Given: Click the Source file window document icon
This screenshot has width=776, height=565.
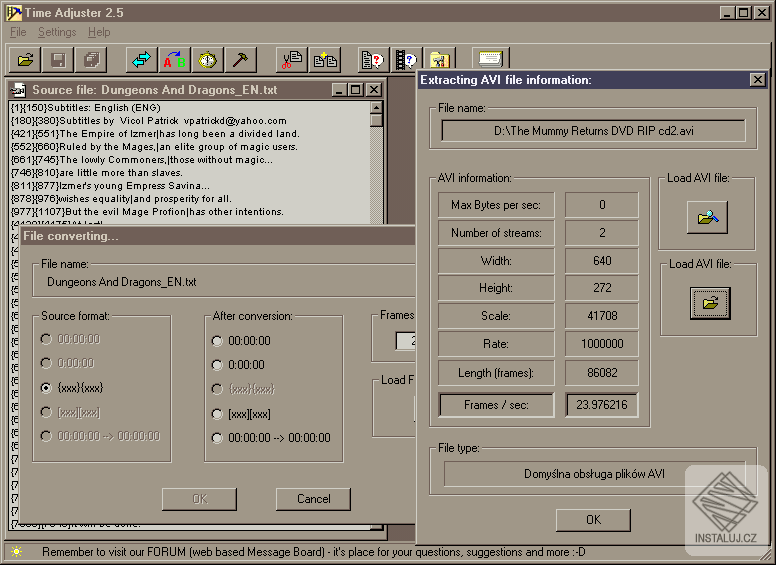Looking at the screenshot, I should tap(18, 90).
